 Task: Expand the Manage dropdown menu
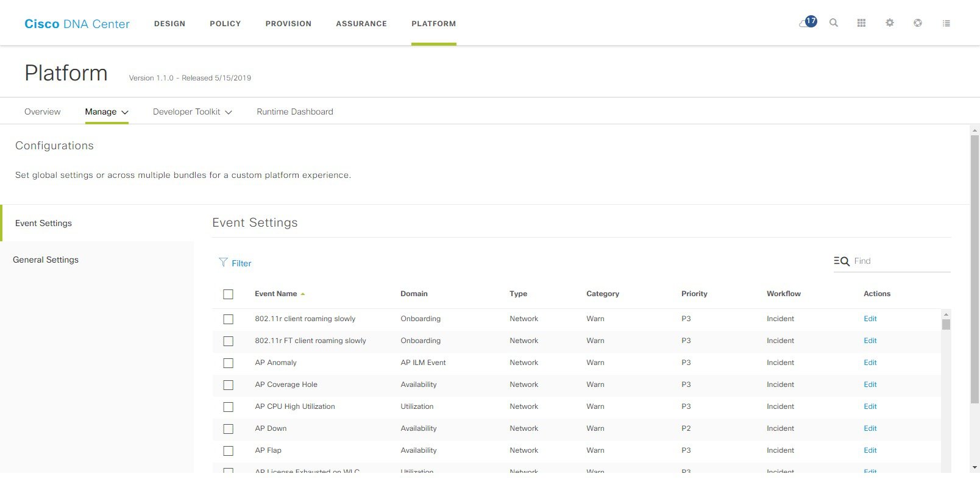pos(107,112)
